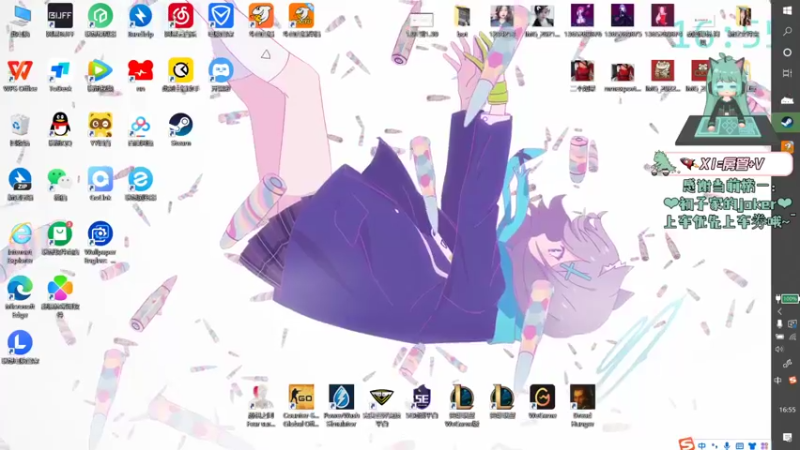Click the Cortana circle on taskbar
The height and width of the screenshot is (450, 800).
(787, 53)
